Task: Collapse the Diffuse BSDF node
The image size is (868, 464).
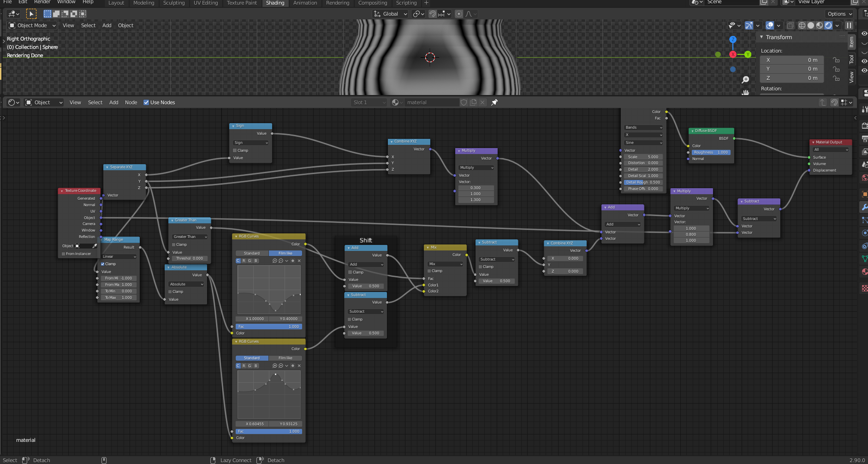Action: point(692,131)
